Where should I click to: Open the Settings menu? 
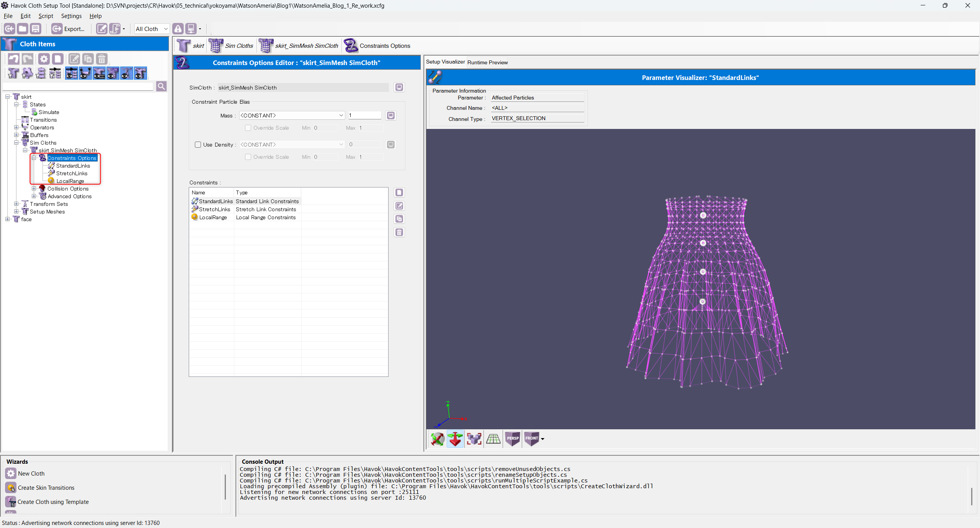71,16
